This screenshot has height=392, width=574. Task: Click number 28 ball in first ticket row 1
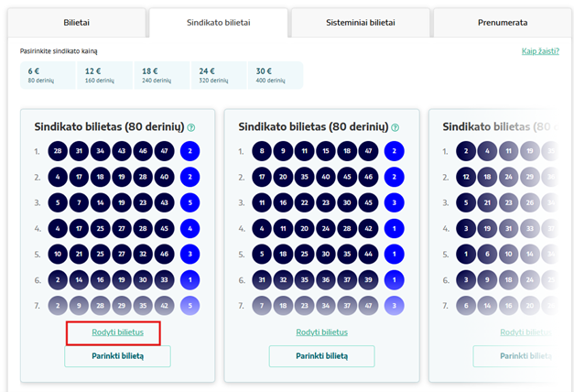(58, 150)
